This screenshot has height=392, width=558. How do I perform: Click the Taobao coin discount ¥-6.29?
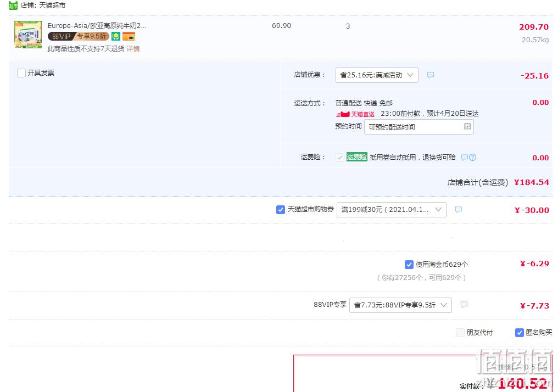click(534, 264)
